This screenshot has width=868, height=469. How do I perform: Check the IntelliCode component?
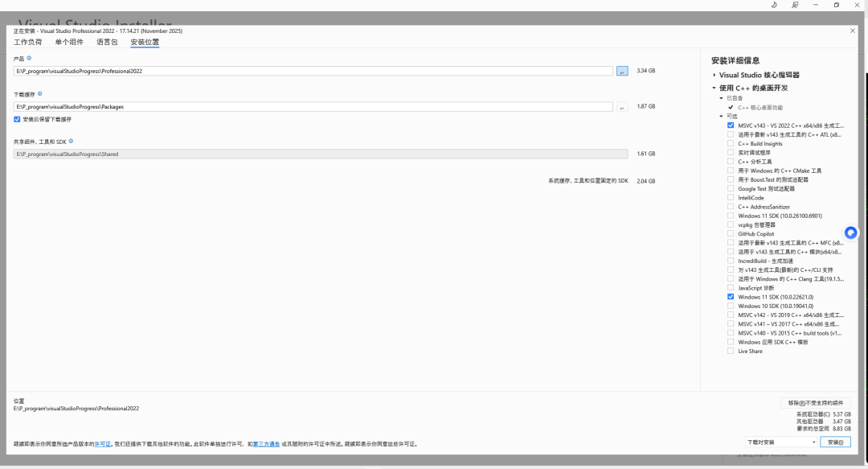click(x=731, y=198)
